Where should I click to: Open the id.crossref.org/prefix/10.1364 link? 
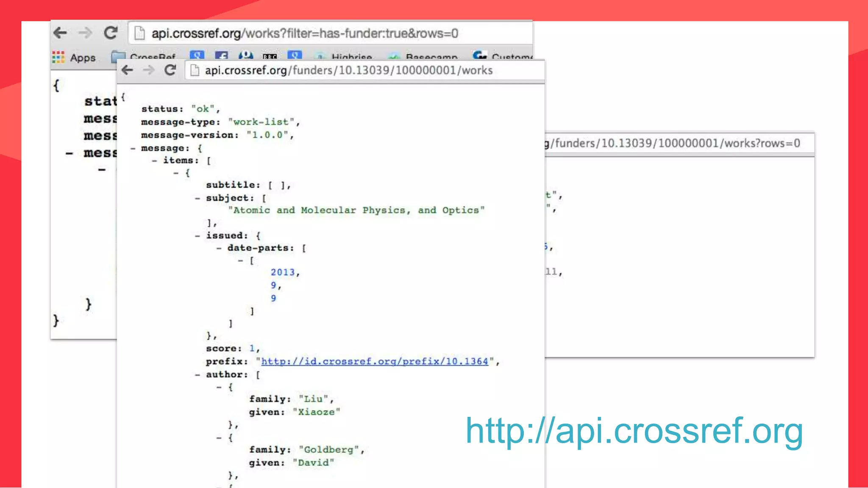click(x=375, y=361)
